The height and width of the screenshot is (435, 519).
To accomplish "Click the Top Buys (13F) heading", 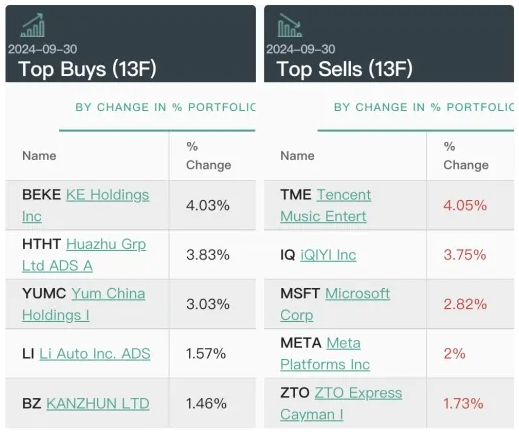I will (87, 69).
